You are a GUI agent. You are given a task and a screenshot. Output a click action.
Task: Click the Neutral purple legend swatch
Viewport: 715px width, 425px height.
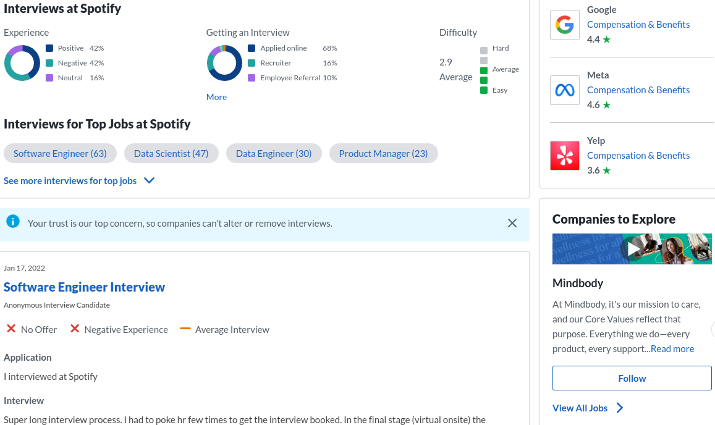pos(50,78)
